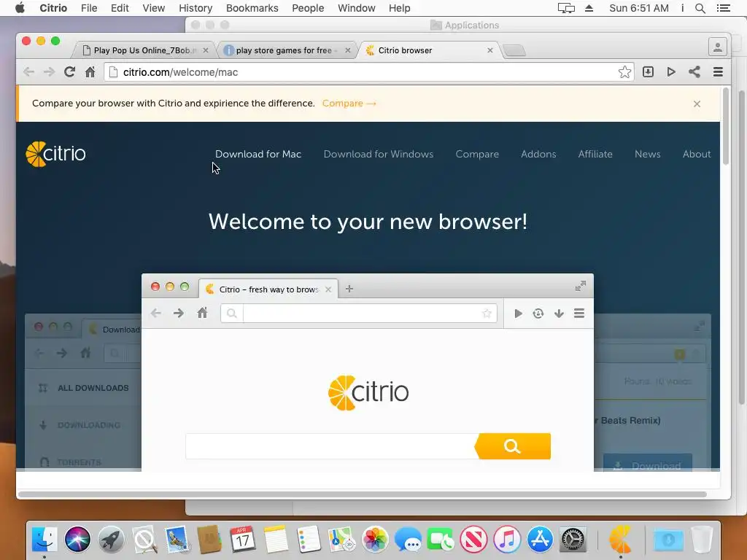Open App Store from the Dock
Image resolution: width=747 pixels, height=560 pixels.
coord(540,540)
